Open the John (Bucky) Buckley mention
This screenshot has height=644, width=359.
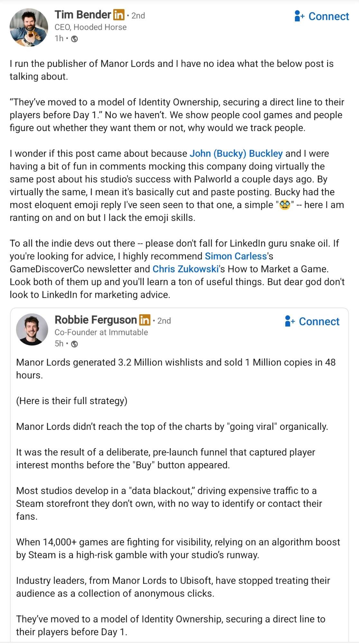coord(236,154)
